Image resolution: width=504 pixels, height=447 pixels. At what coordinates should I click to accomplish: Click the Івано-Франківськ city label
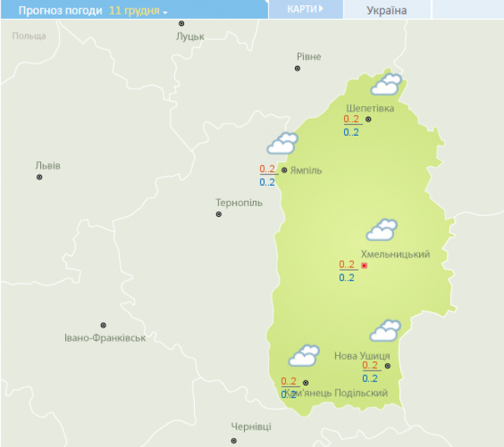(105, 337)
